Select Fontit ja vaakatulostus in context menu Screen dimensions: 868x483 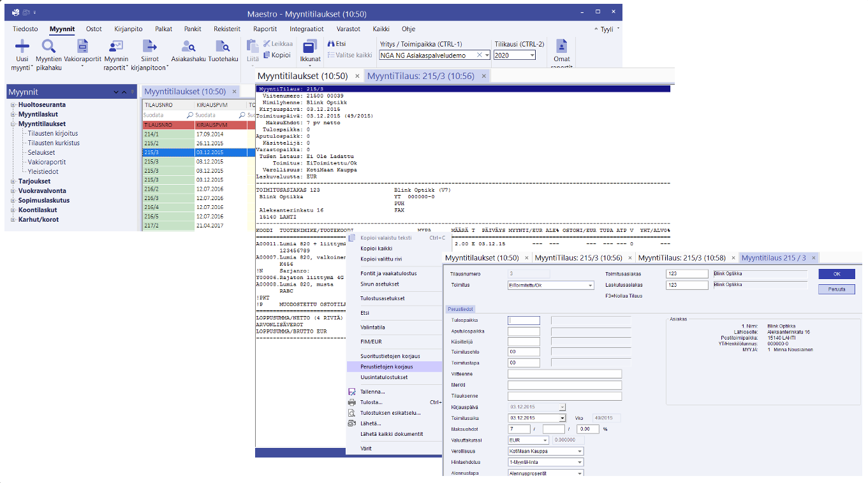point(388,273)
